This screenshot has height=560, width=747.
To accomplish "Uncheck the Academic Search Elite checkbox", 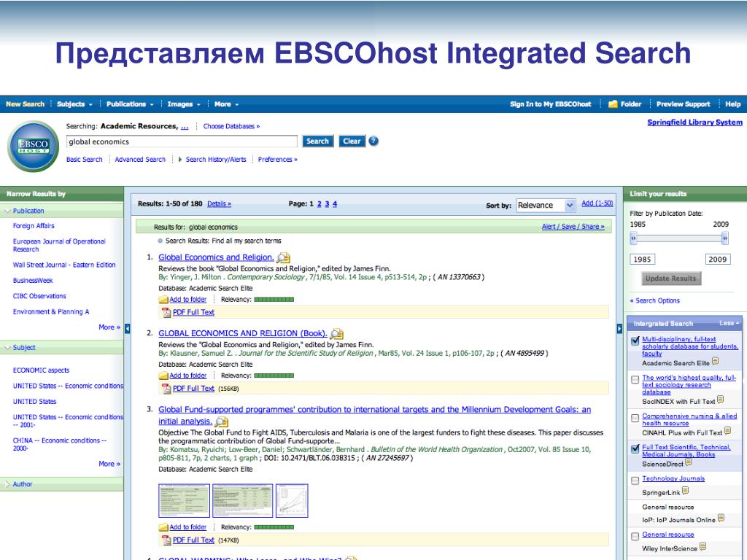I will tap(635, 341).
